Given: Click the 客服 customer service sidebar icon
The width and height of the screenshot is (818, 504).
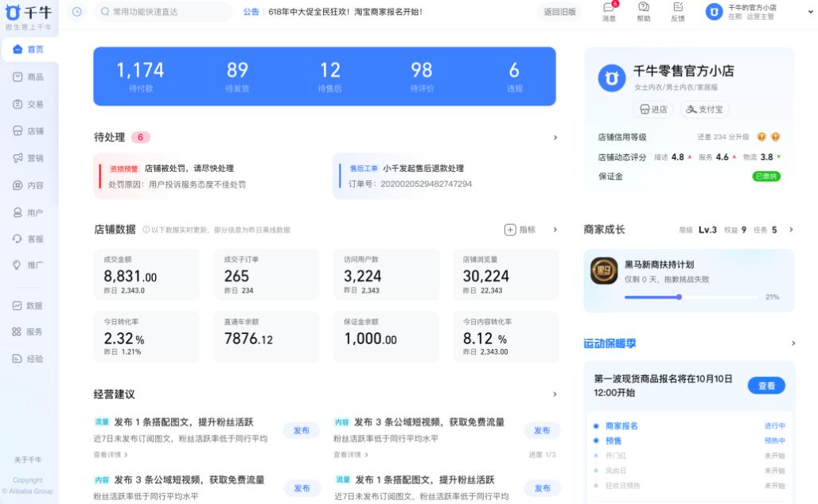Looking at the screenshot, I should coord(18,238).
